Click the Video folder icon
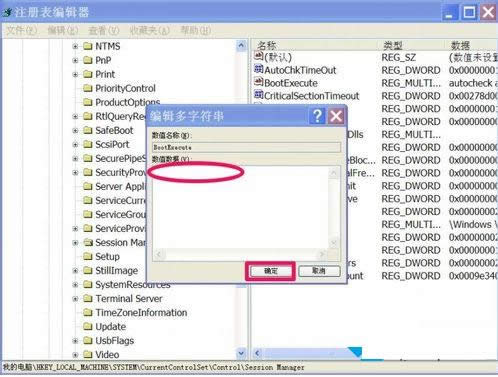The image size is (498, 377). pos(88,354)
